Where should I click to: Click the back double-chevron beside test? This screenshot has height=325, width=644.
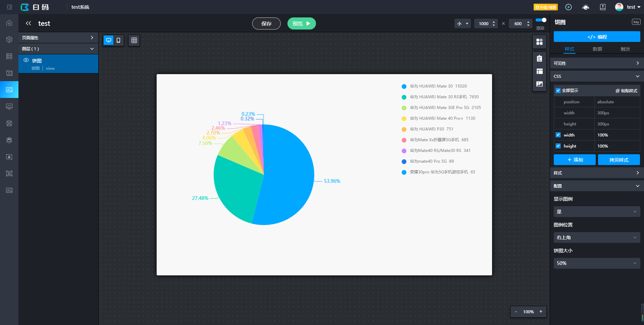pyautogui.click(x=29, y=23)
